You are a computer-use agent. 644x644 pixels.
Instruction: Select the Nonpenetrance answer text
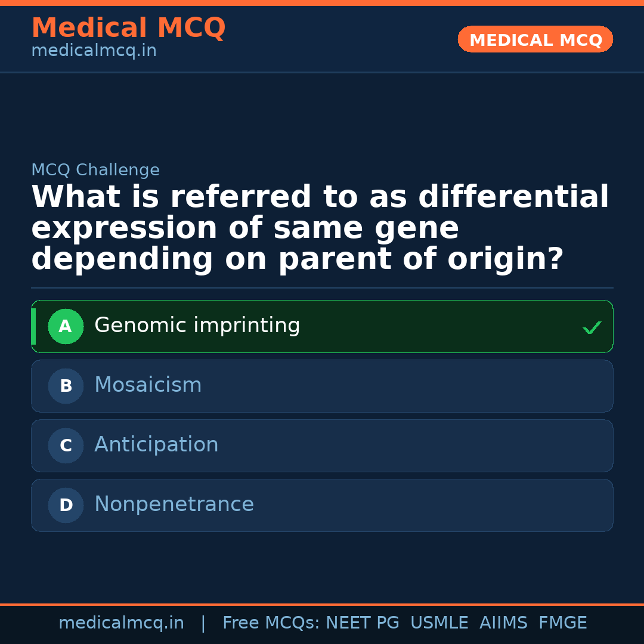click(x=174, y=504)
